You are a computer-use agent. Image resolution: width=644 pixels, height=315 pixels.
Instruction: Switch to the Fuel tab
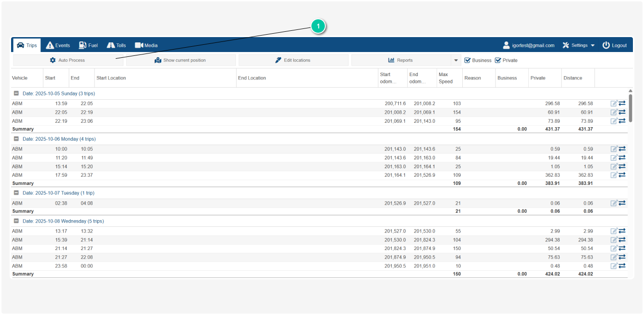(88, 45)
